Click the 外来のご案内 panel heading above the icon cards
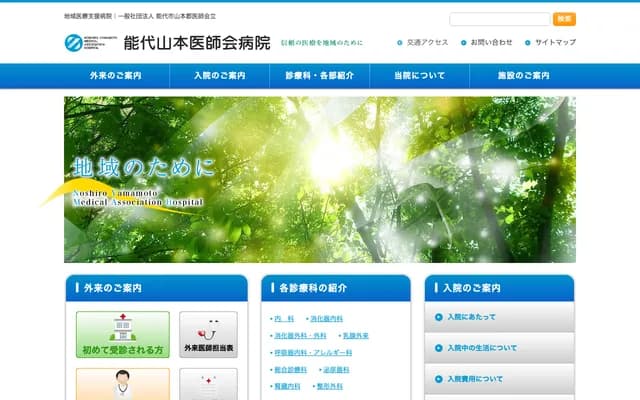The width and height of the screenshot is (640, 400). (x=157, y=288)
